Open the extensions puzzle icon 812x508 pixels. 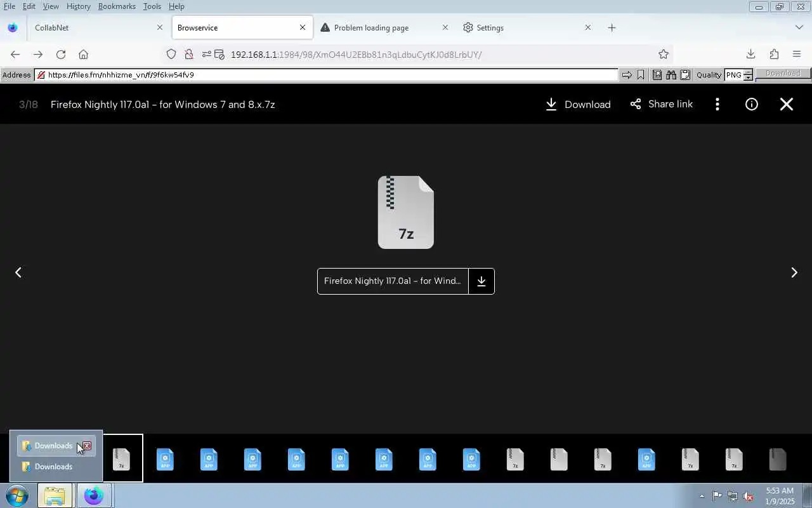click(x=774, y=55)
